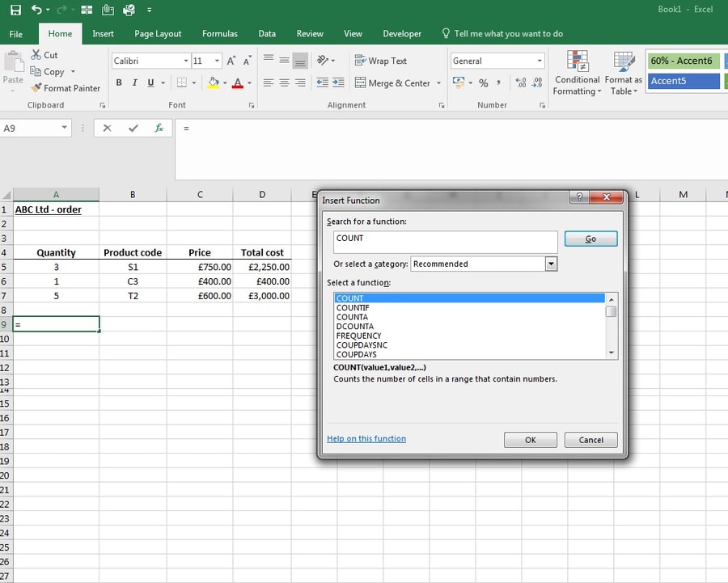
Task: Apply 60% - Accent6 cell style
Action: click(684, 61)
